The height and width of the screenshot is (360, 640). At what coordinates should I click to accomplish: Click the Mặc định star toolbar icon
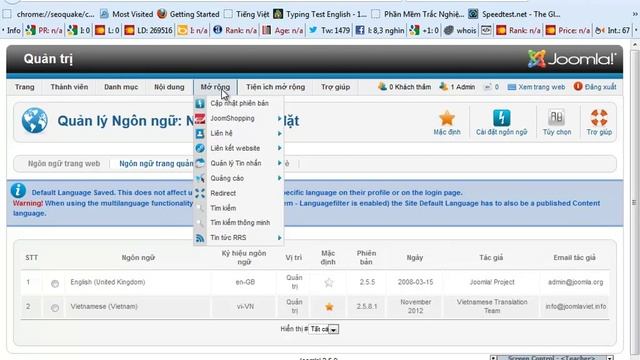point(447,118)
